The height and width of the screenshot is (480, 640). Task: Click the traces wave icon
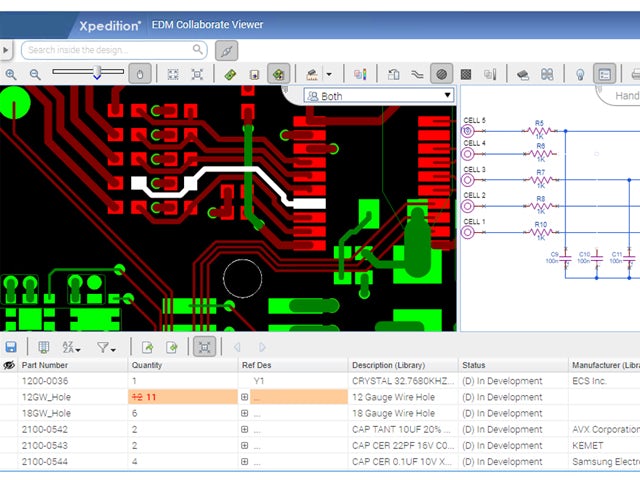[x=417, y=74]
